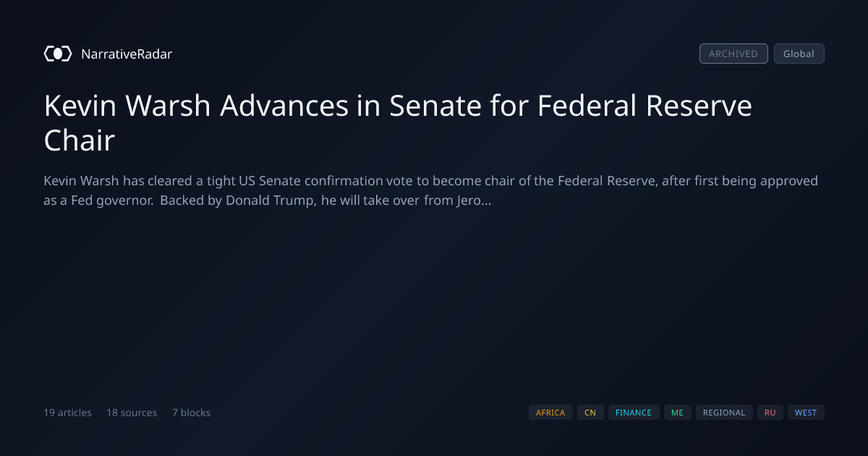Screen dimensions: 868x456
Task: Select the Global scope badge
Action: click(799, 54)
